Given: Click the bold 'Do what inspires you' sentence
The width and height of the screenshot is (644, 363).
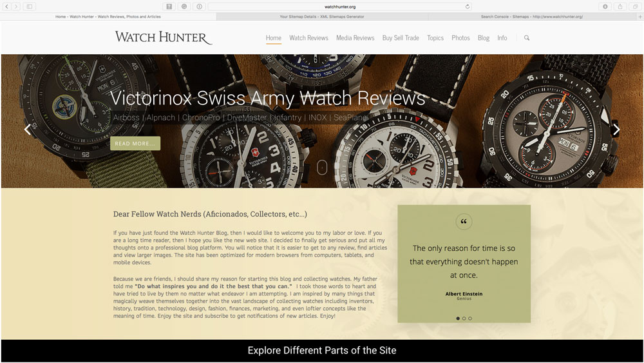Looking at the screenshot, I should pos(213,286).
